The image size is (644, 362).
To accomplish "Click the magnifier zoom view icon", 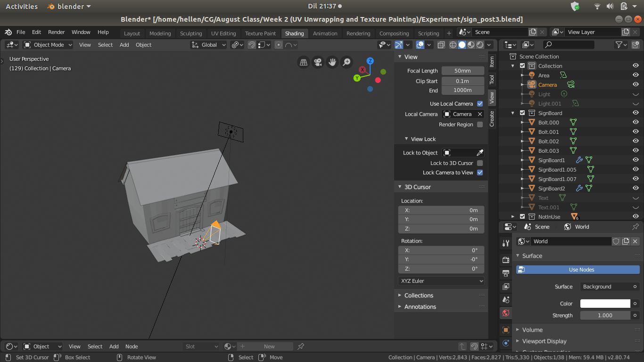I will (x=347, y=62).
